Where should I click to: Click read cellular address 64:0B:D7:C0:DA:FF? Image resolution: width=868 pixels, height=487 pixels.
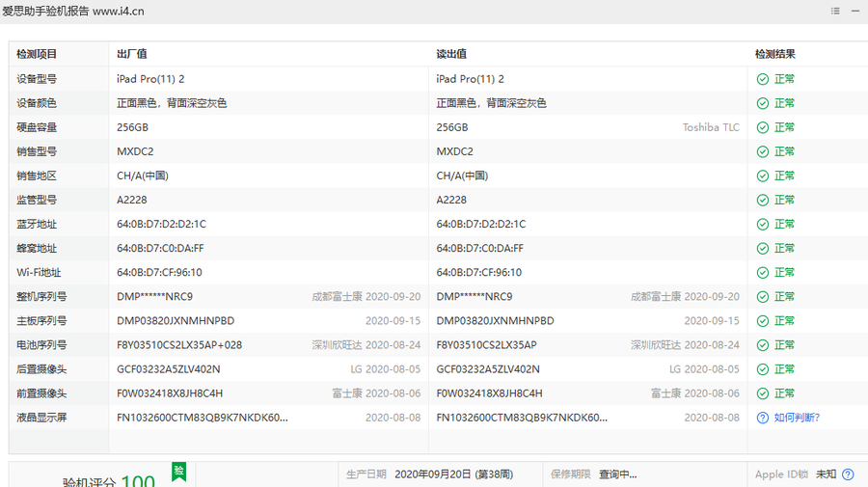pos(480,249)
